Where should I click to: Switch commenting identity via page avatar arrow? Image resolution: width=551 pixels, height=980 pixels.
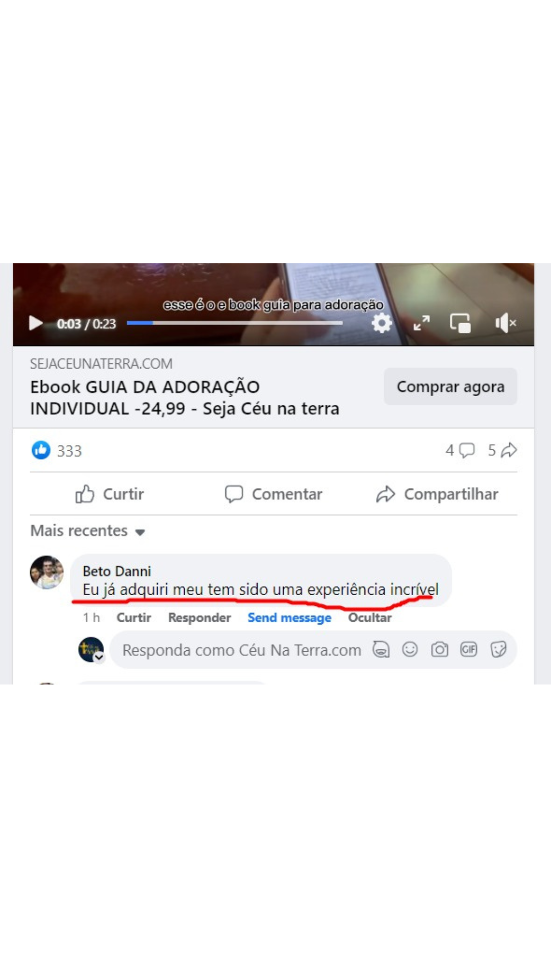(99, 657)
